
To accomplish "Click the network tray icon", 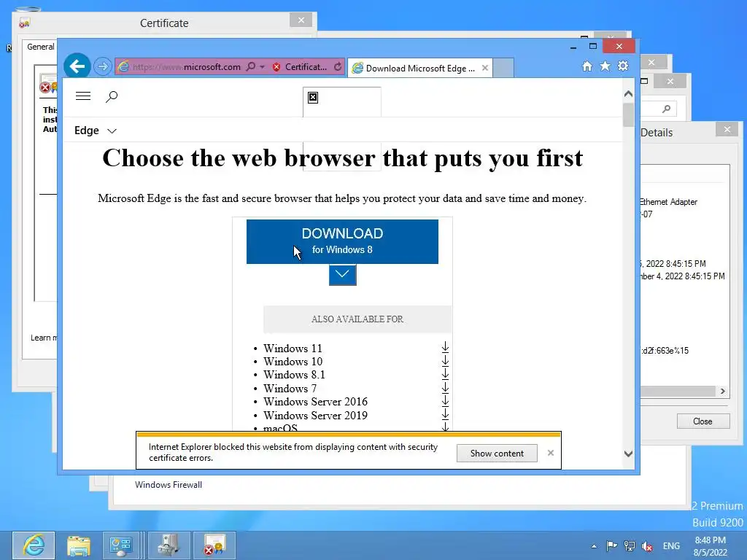I will click(630, 545).
